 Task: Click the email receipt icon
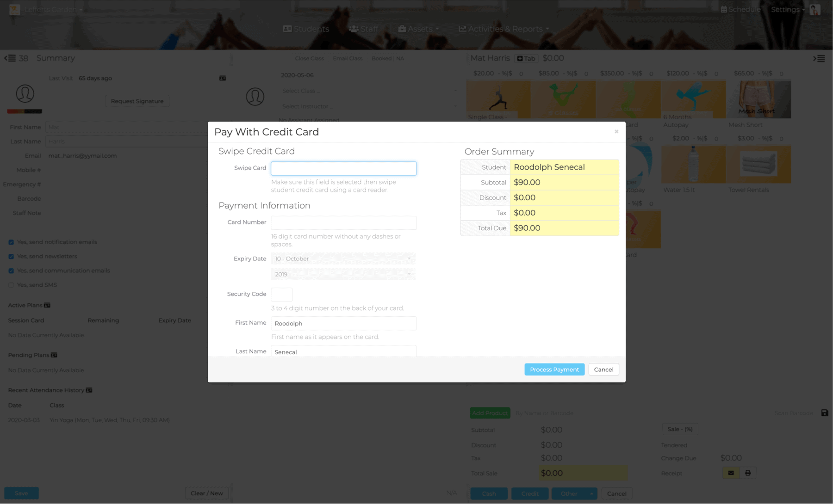point(730,473)
